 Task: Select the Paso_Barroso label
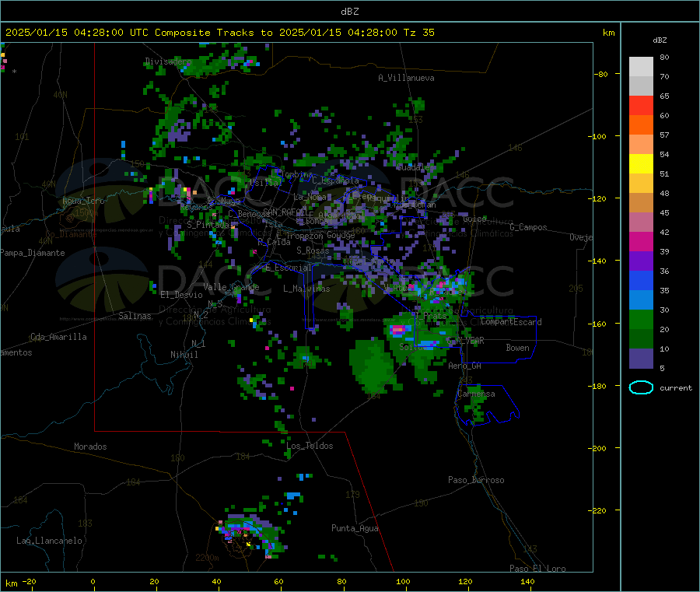476,480
